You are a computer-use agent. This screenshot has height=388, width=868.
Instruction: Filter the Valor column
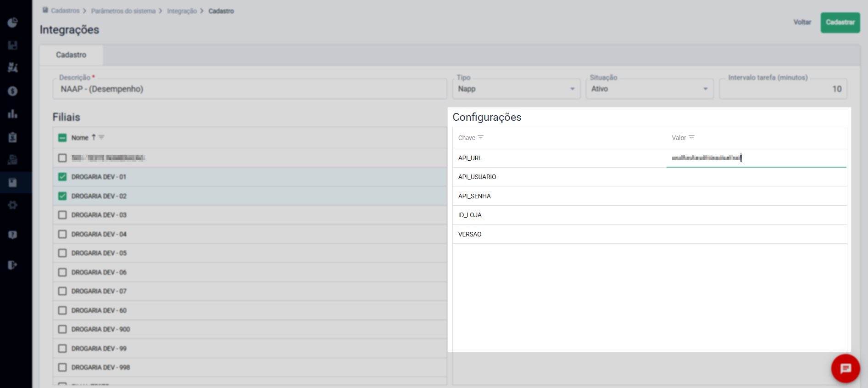[x=692, y=137]
